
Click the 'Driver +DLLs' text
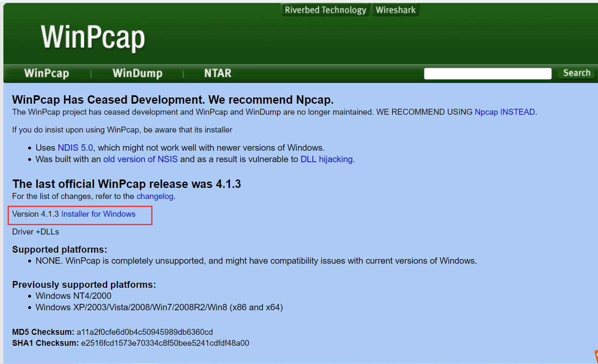pos(36,232)
